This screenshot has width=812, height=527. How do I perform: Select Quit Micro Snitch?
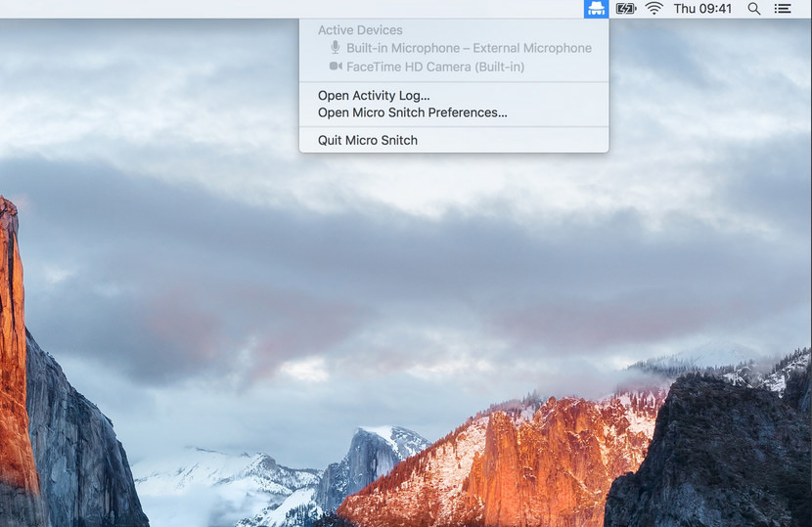point(454,140)
